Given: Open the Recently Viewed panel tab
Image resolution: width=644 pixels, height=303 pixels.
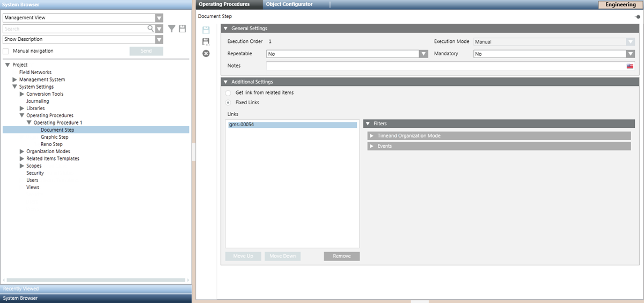Looking at the screenshot, I should pos(96,288).
